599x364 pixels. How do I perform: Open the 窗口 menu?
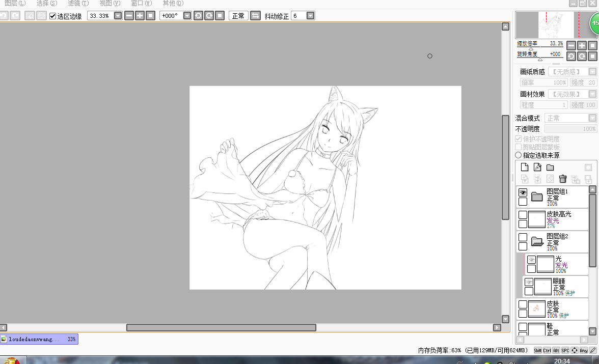142,4
